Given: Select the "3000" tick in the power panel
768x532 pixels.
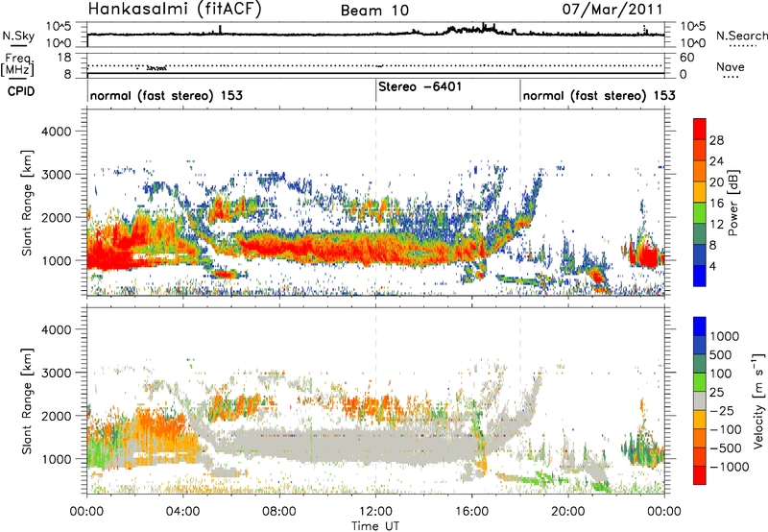Looking at the screenshot, I should [x=56, y=175].
